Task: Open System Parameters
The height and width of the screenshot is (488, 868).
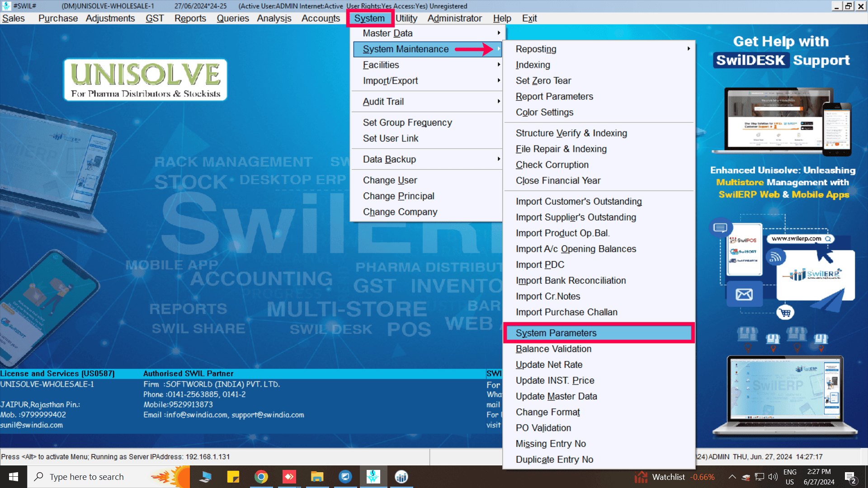Action: (x=599, y=333)
